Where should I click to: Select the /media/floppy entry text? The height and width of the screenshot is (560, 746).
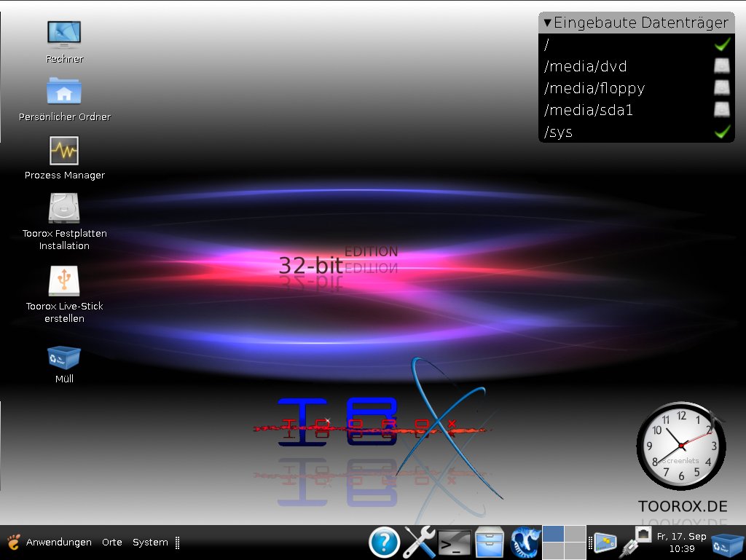coord(594,88)
